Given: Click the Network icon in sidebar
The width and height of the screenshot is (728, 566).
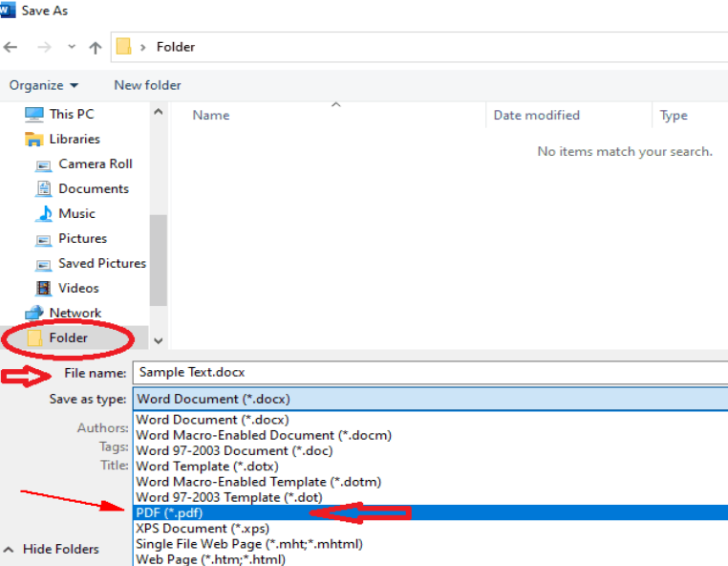Looking at the screenshot, I should tap(34, 313).
